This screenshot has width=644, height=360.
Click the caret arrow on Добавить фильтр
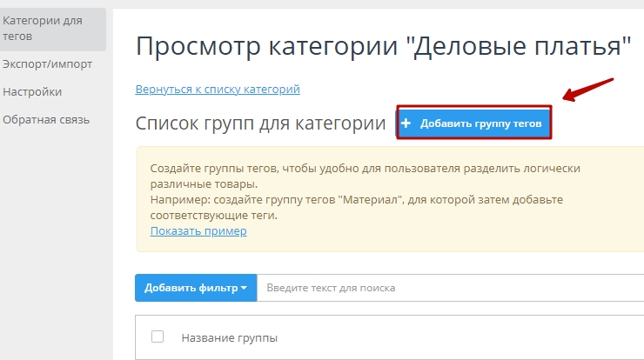[245, 289]
